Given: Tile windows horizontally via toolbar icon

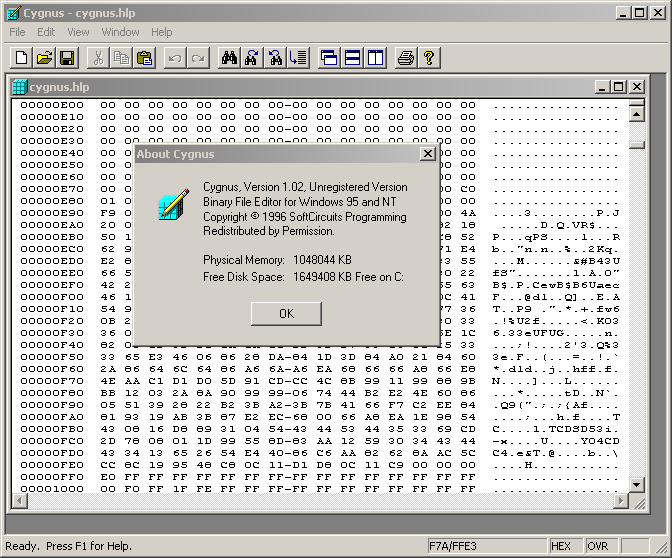Looking at the screenshot, I should point(352,58).
